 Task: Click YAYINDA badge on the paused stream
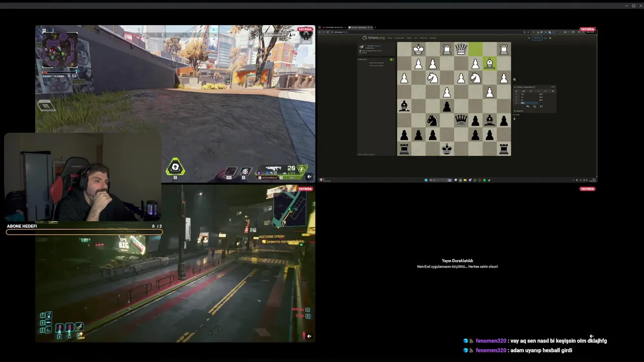[x=587, y=189]
